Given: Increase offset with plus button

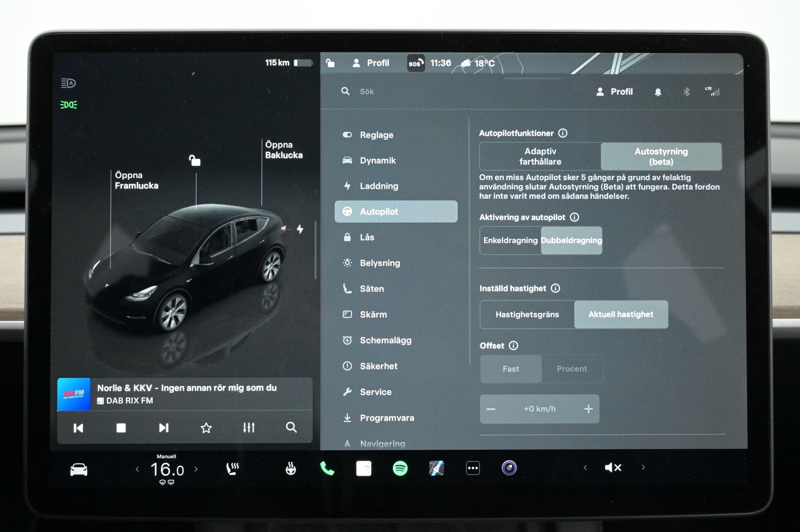Looking at the screenshot, I should (588, 409).
